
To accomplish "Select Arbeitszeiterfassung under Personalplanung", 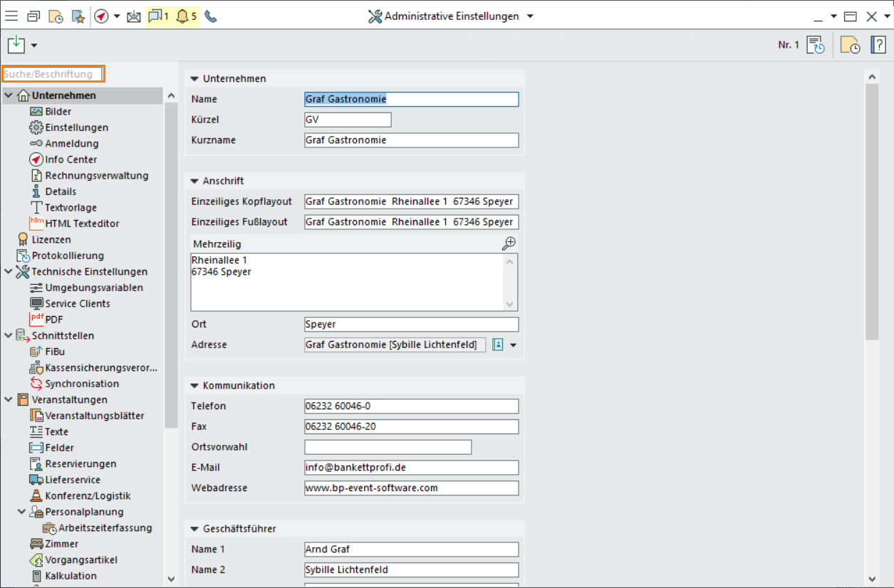I will (105, 528).
